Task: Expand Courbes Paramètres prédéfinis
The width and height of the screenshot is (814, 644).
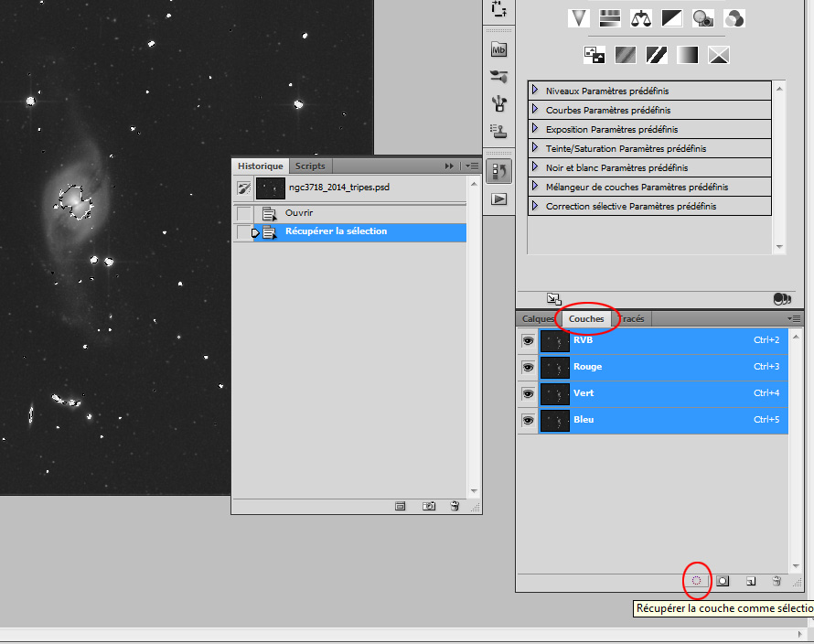Action: (535, 110)
